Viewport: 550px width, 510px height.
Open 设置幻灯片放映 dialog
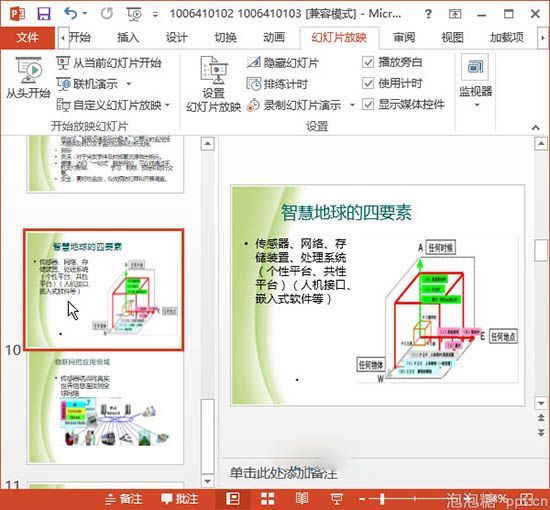213,85
